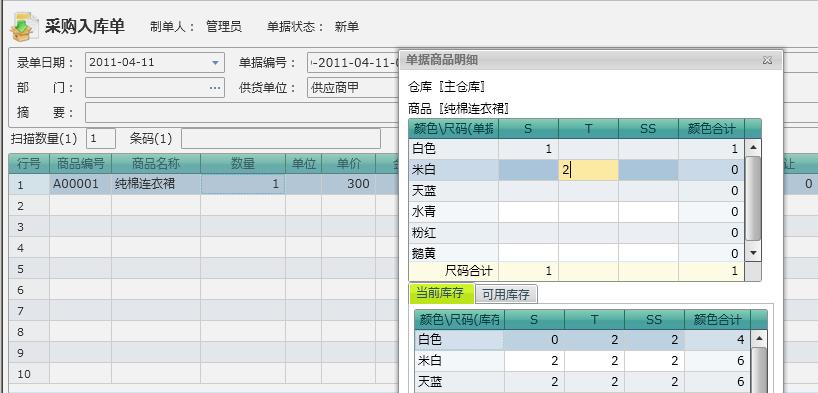Click the 扫描数量 input box
Viewport: 818px width, 393px height.
(x=101, y=139)
